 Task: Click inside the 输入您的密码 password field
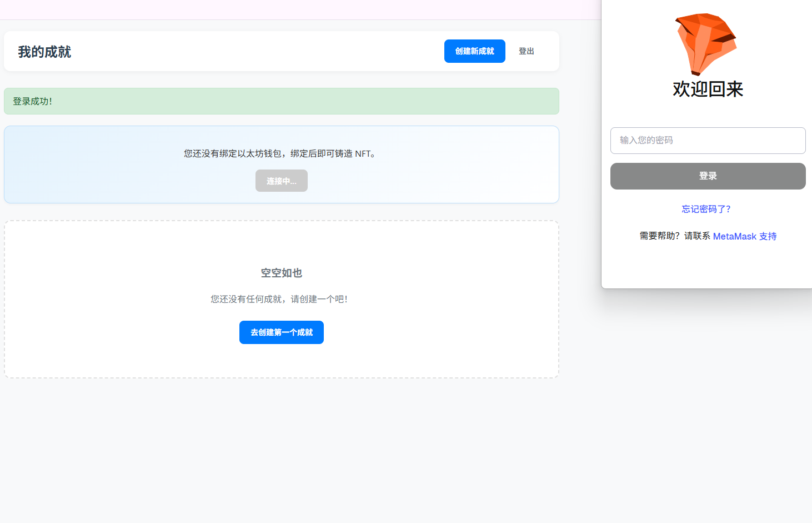708,141
